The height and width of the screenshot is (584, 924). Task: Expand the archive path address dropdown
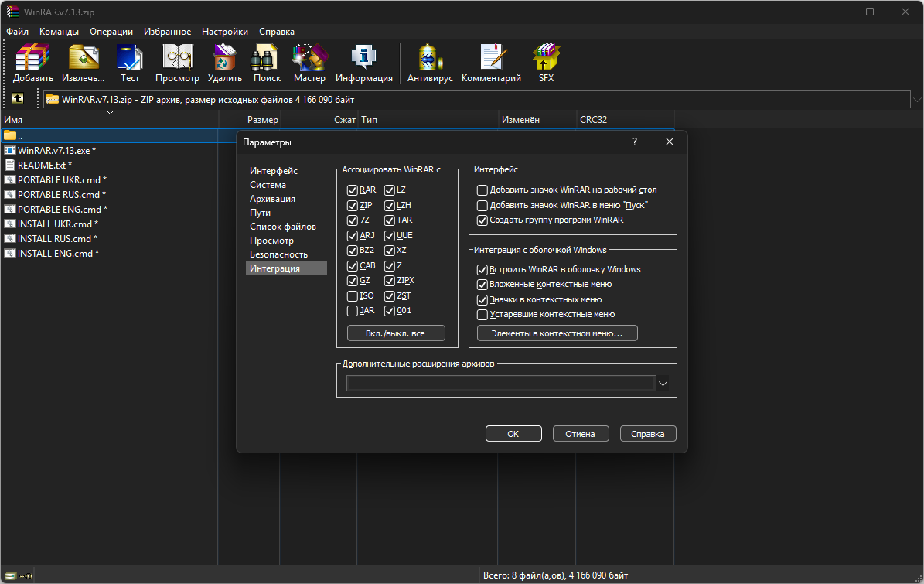click(x=917, y=99)
